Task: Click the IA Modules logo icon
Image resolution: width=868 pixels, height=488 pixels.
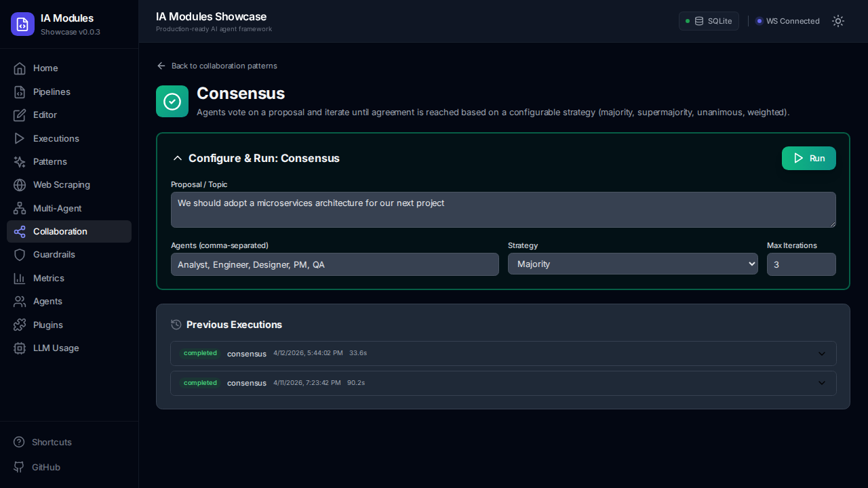Action: click(x=22, y=24)
